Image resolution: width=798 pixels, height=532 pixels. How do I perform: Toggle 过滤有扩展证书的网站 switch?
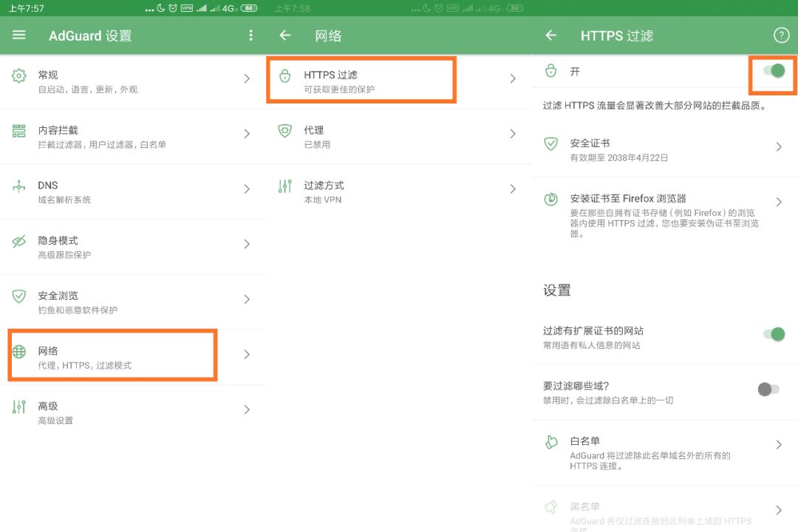774,334
